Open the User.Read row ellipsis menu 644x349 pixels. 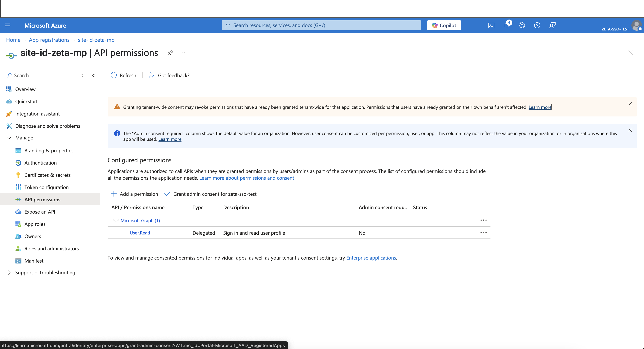click(x=483, y=232)
